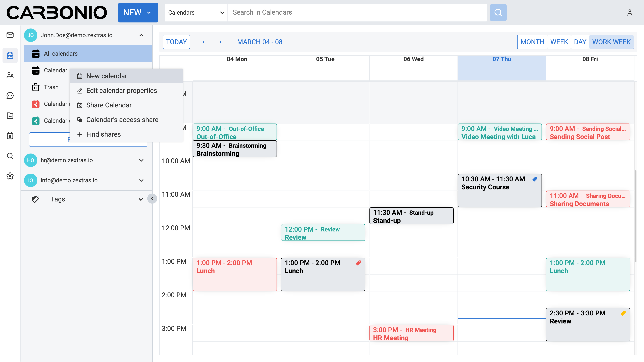Toggle the green shared calendar's visibility

(36, 121)
